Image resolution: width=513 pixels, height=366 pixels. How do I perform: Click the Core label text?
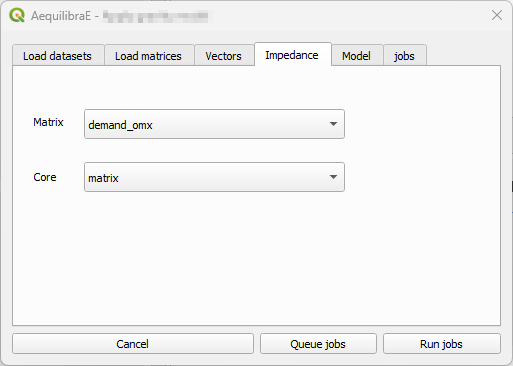tap(45, 177)
